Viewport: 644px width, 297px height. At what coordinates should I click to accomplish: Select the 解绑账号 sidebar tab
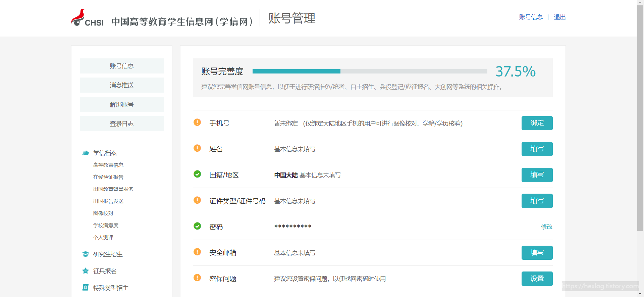[122, 105]
